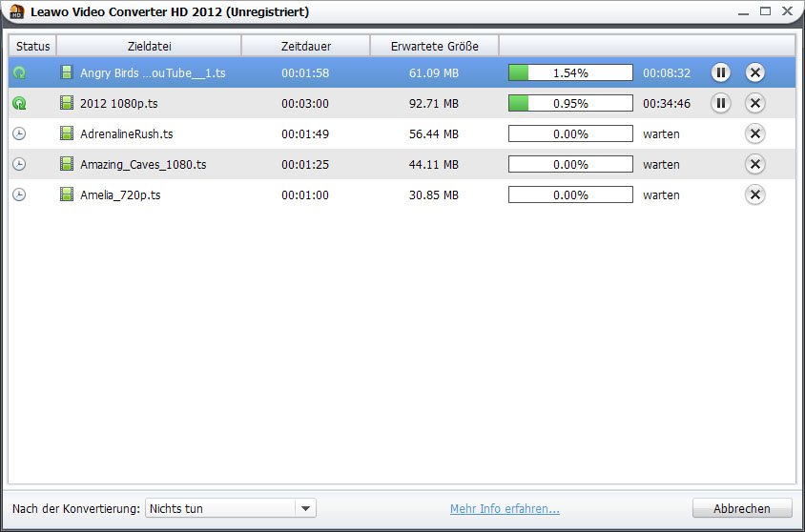The width and height of the screenshot is (805, 532).
Task: Click the 0.95% progress bar
Action: pyautogui.click(x=570, y=104)
